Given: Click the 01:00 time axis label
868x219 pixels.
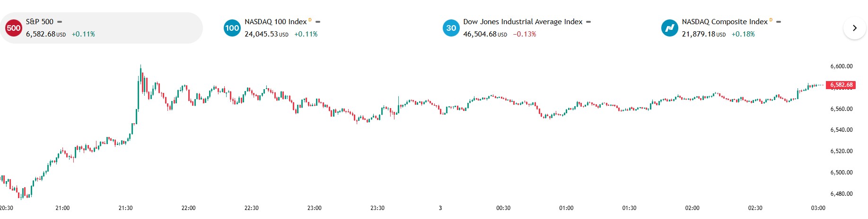Looking at the screenshot, I should [x=566, y=208].
